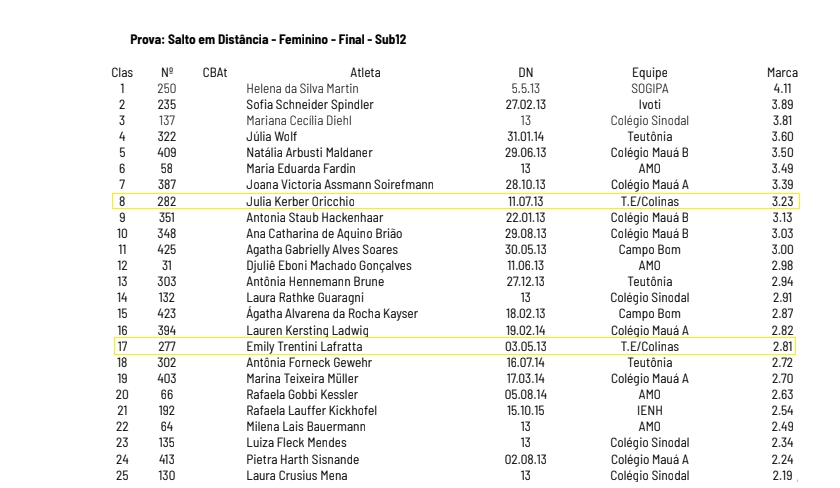This screenshot has width=840, height=488.
Task: Click the SOGIPA team cell
Action: pyautogui.click(x=649, y=88)
